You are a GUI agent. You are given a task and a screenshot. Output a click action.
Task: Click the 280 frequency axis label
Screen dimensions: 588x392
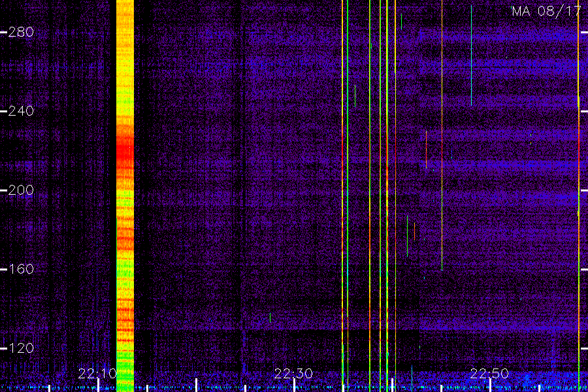[21, 32]
